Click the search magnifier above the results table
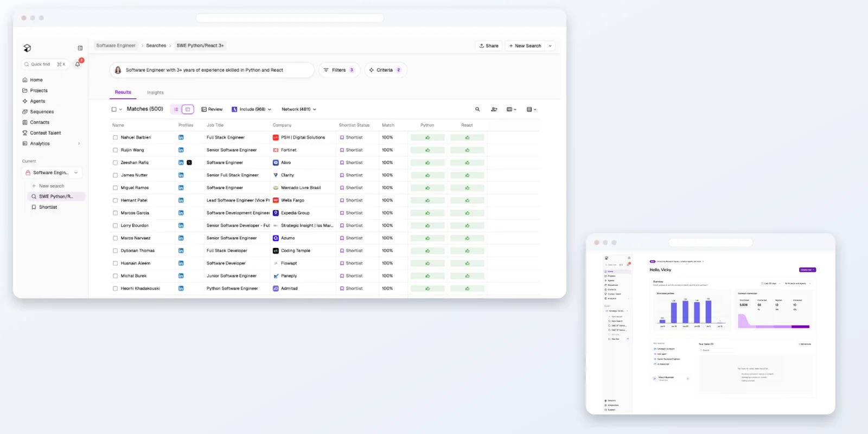This screenshot has width=868, height=434. tap(477, 110)
